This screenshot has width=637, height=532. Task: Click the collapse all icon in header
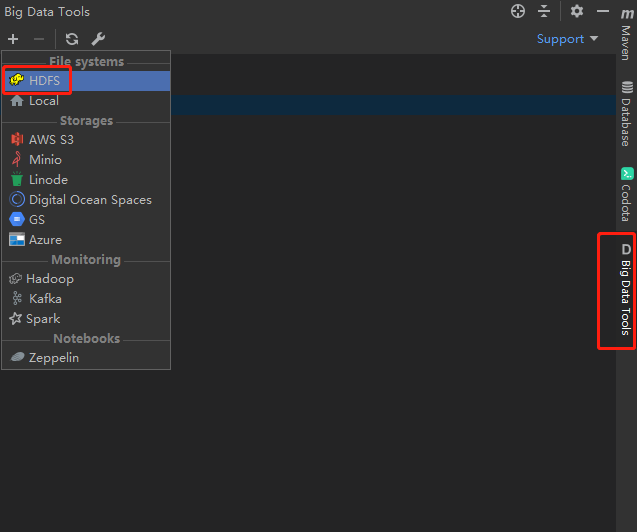pos(544,11)
